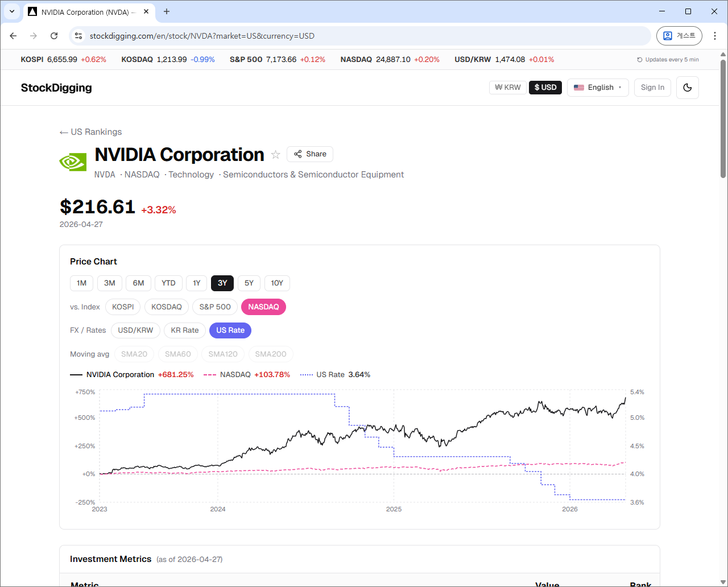
Task: Select USD currency
Action: pos(545,88)
